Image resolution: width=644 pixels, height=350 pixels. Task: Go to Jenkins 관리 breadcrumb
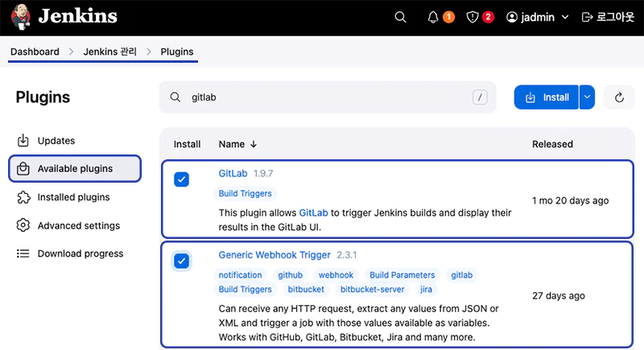(x=109, y=51)
